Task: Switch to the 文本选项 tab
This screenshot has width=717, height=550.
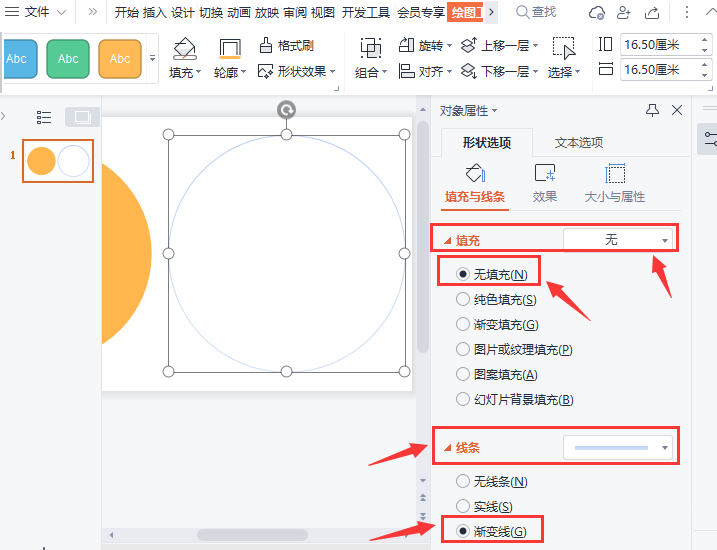Action: 579,143
